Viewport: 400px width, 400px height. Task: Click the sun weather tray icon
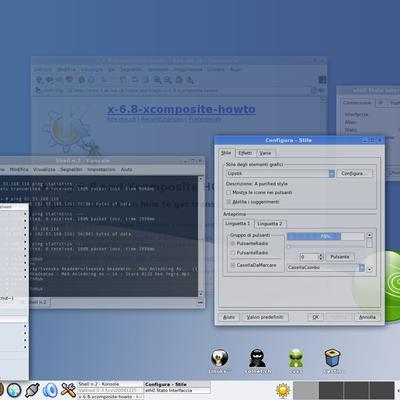point(283,390)
